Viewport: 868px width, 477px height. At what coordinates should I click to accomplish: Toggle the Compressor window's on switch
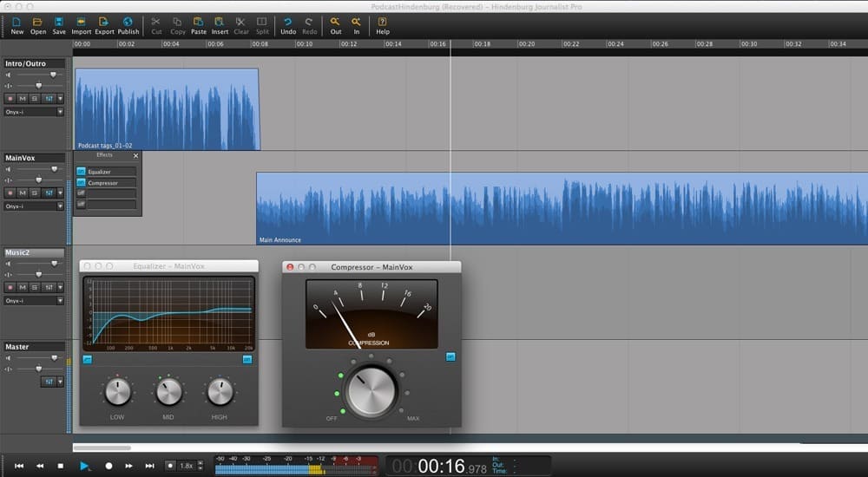[x=450, y=356]
